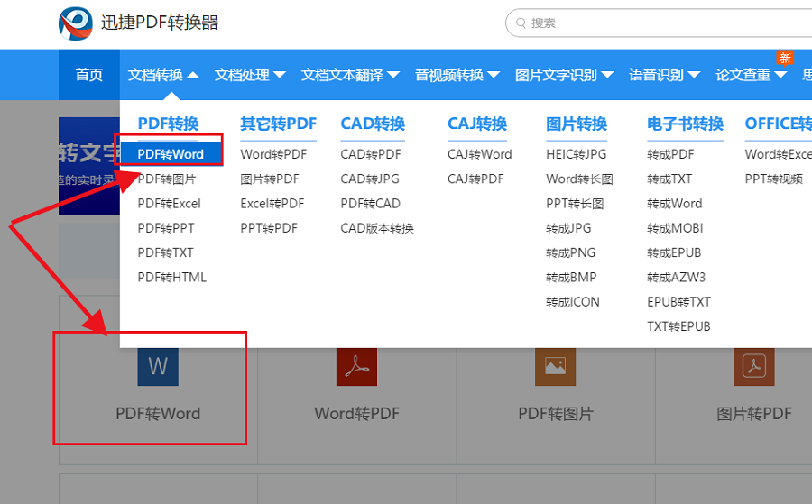Screen dimensions: 812x504
Task: Choose PPT转长图 option
Action: coord(575,204)
